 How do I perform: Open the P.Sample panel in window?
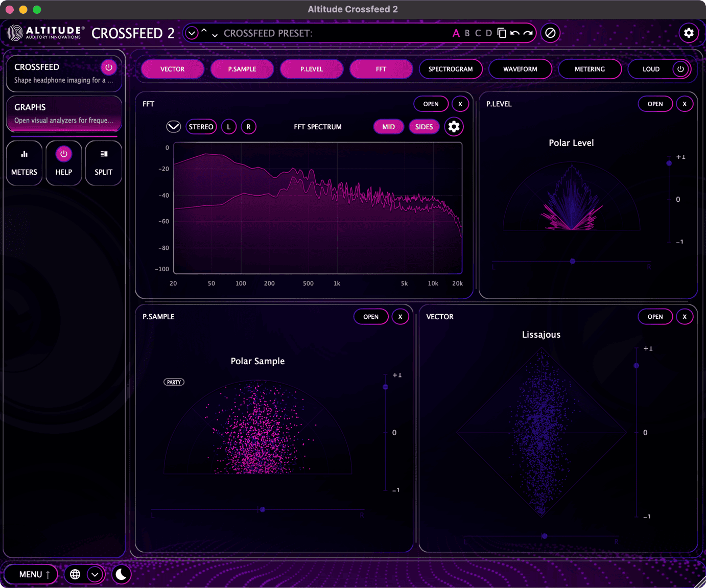(x=371, y=317)
